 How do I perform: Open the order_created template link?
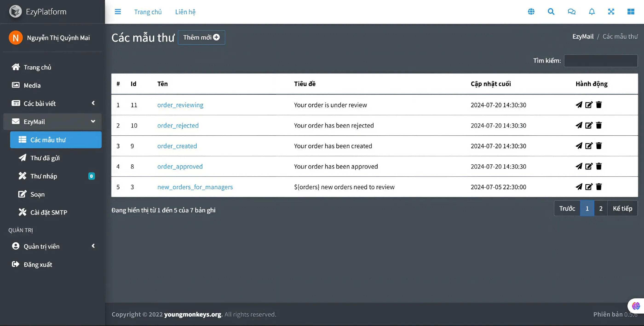point(177,146)
